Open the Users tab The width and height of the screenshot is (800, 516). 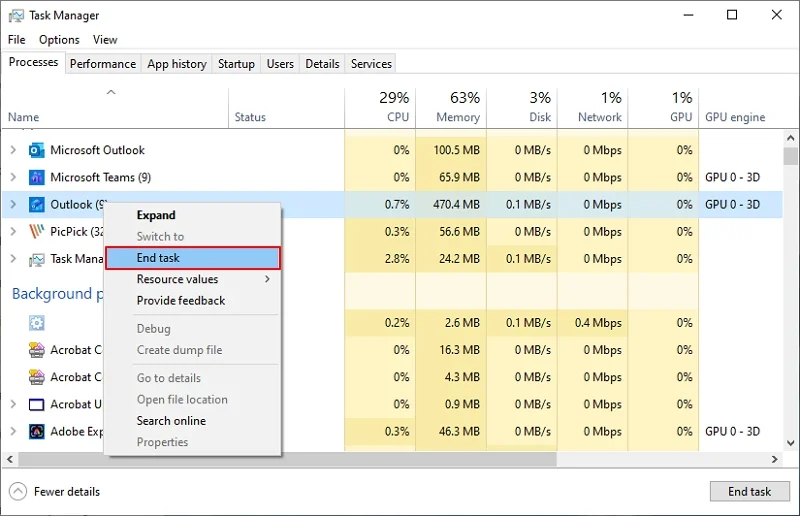click(280, 64)
